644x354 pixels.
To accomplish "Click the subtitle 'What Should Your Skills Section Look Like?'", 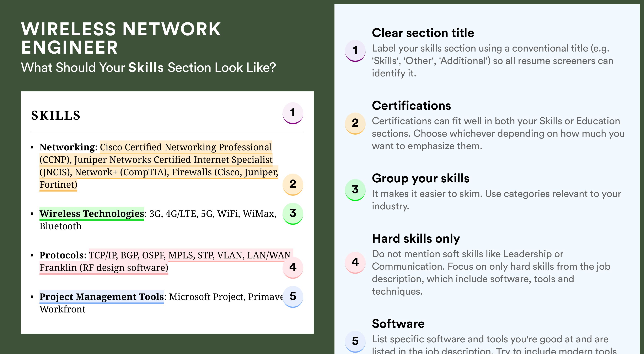I will pyautogui.click(x=149, y=68).
